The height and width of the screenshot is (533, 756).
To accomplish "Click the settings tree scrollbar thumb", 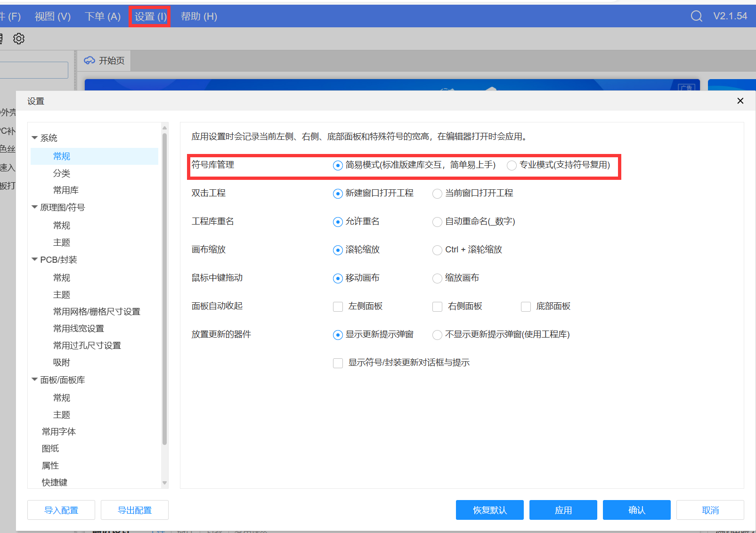I will tap(164, 289).
